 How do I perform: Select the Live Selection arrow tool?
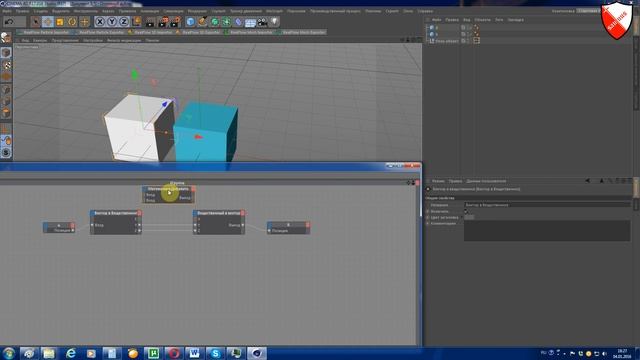36,22
